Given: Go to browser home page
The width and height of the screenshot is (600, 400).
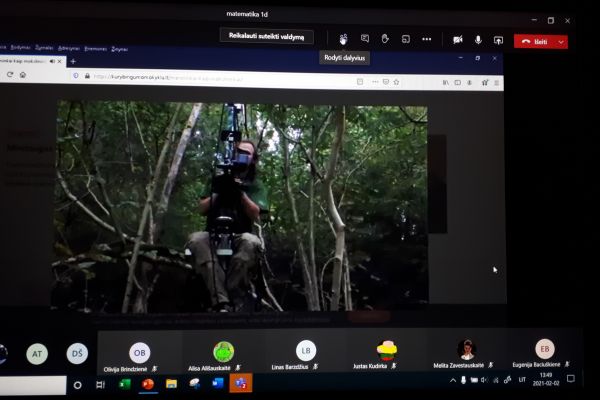Looking at the screenshot, I should point(23,75).
